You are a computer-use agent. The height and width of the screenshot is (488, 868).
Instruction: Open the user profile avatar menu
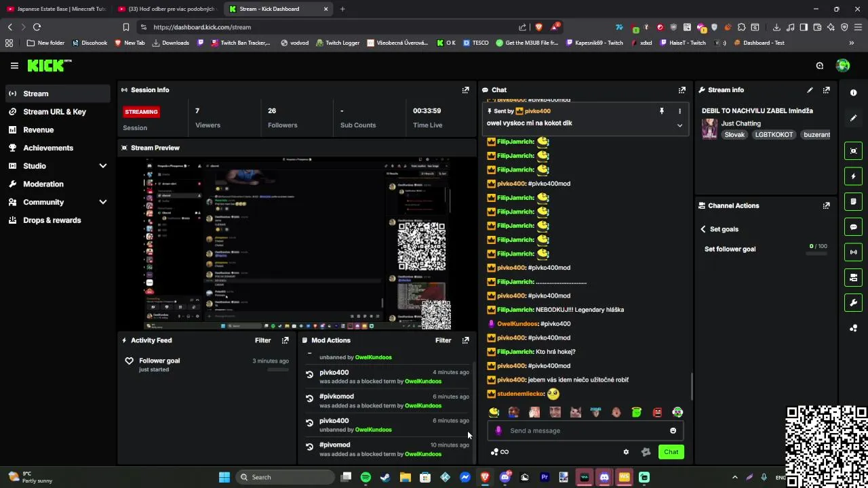click(843, 66)
